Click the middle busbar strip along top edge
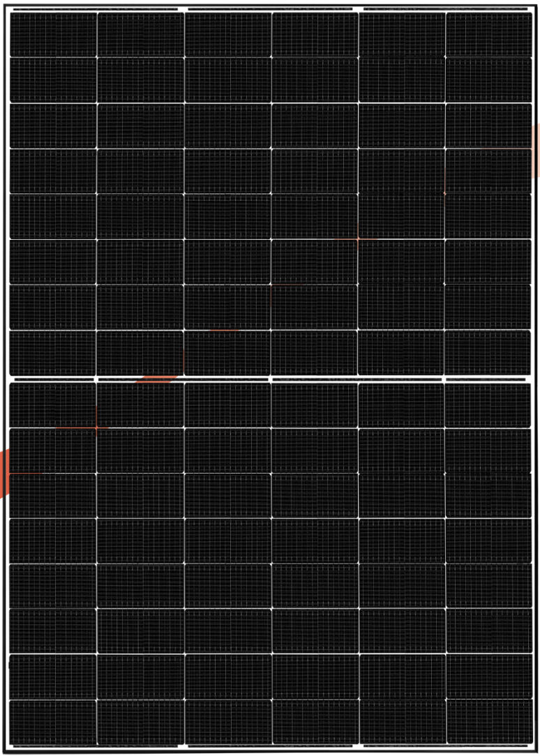 (x=270, y=9)
